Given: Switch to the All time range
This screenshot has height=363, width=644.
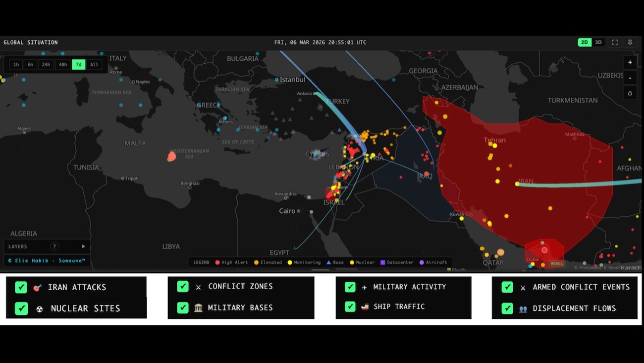Looking at the screenshot, I should coord(94,64).
